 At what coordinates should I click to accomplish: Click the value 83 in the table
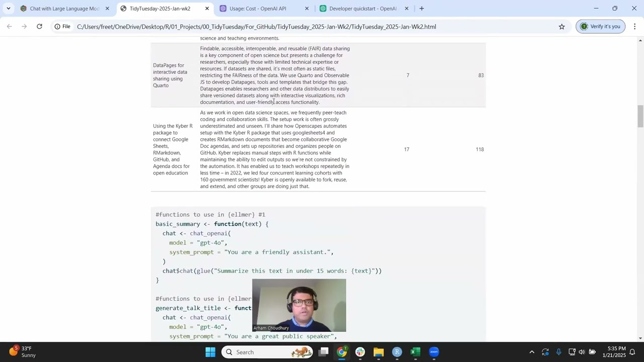[481, 75]
